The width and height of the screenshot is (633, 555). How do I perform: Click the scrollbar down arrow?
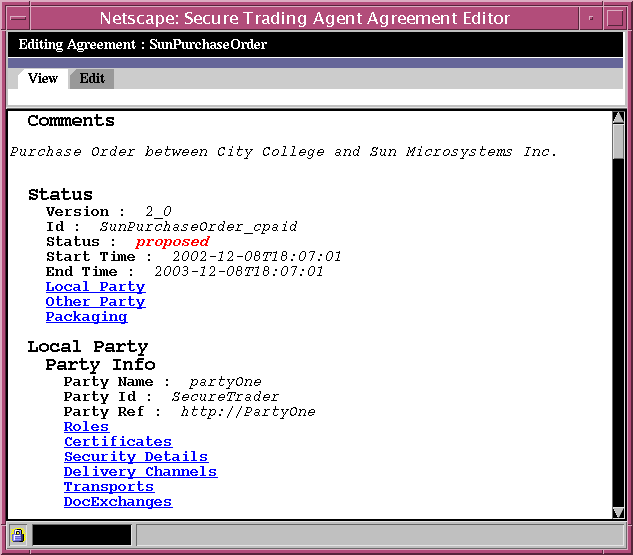(618, 513)
